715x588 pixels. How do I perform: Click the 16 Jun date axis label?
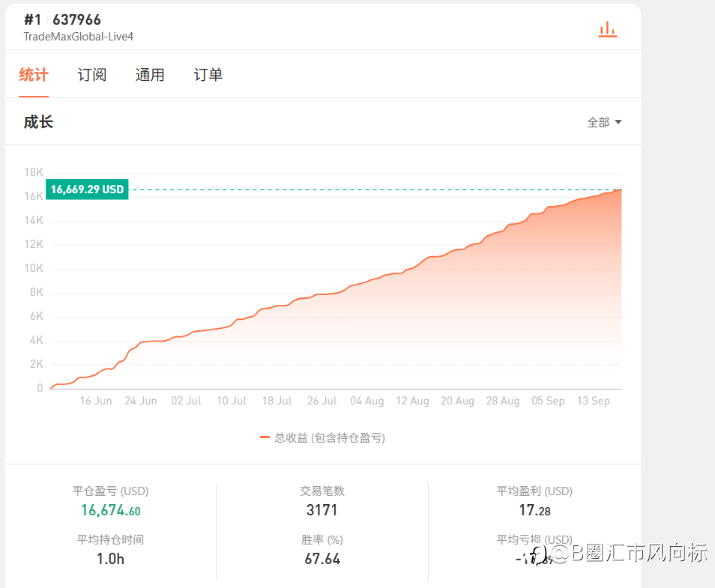(96, 401)
